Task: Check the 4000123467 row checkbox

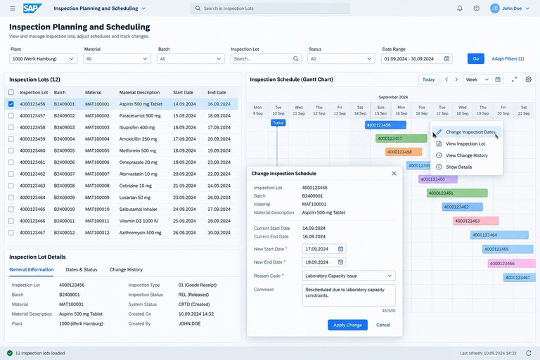Action: click(x=11, y=233)
